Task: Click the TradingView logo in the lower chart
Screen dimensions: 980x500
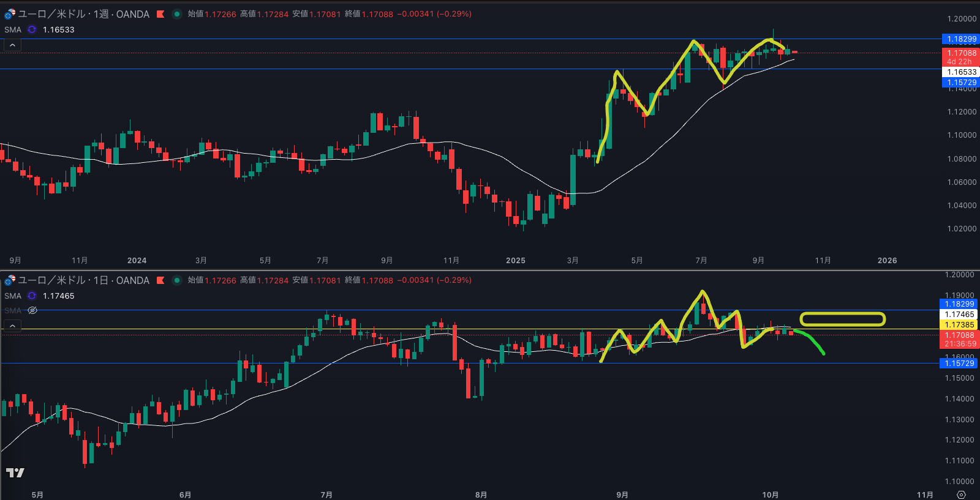Action: tap(15, 472)
